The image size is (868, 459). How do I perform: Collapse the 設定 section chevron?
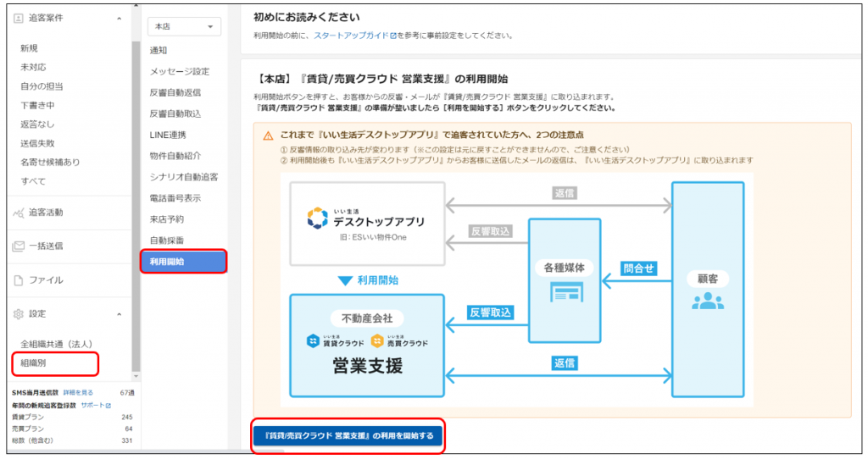click(x=119, y=315)
